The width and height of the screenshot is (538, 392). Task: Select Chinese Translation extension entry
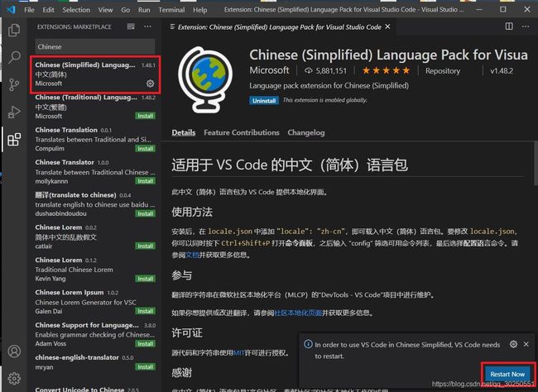pos(95,139)
